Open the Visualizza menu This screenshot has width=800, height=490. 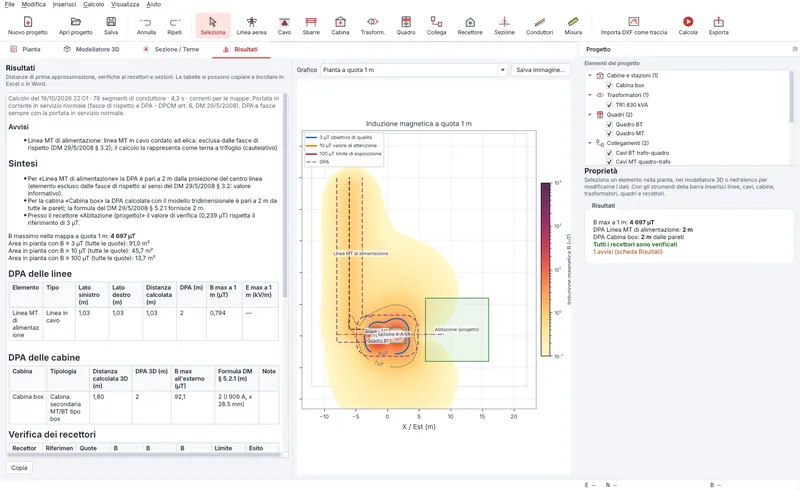tap(125, 4)
